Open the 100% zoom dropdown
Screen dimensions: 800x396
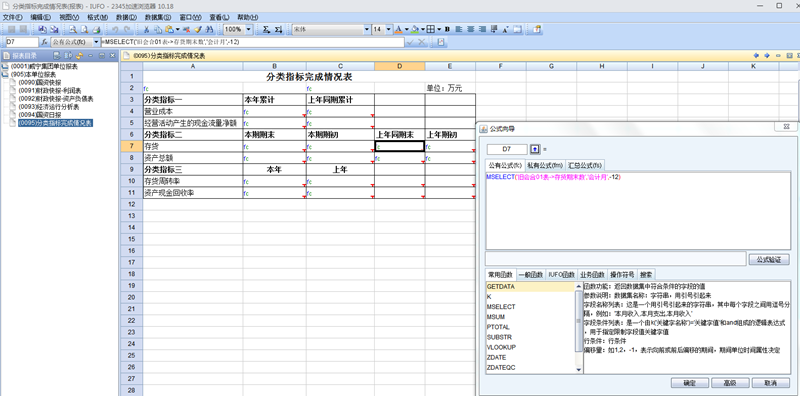(248, 30)
